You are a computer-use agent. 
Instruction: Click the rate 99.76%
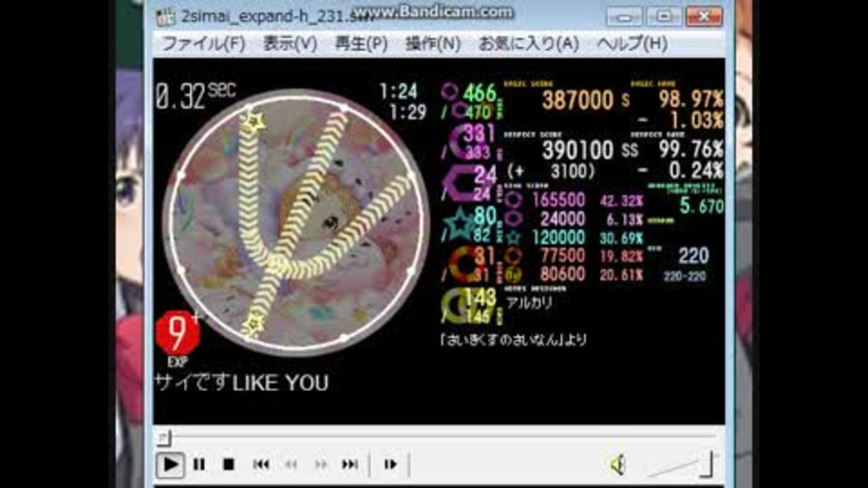(691, 149)
